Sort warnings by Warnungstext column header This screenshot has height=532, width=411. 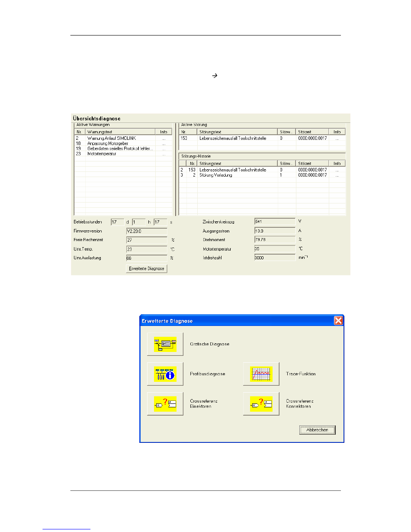pyautogui.click(x=120, y=132)
